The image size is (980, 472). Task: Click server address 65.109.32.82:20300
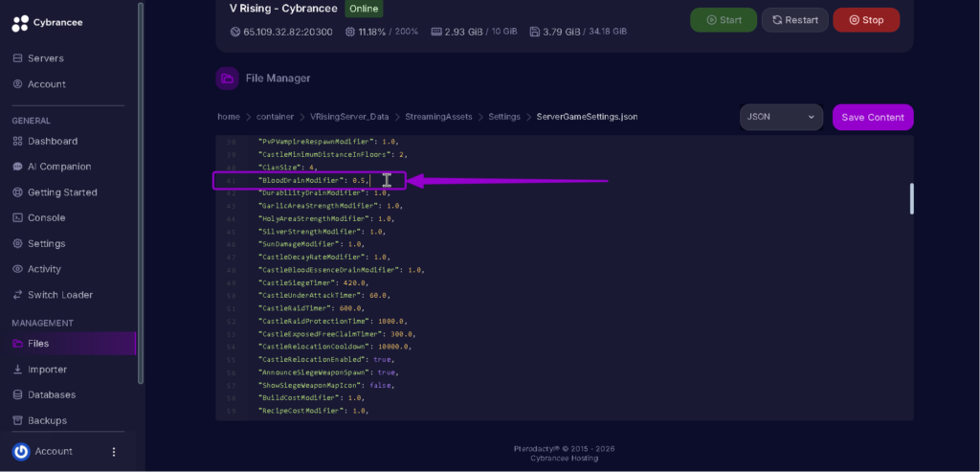coord(288,32)
